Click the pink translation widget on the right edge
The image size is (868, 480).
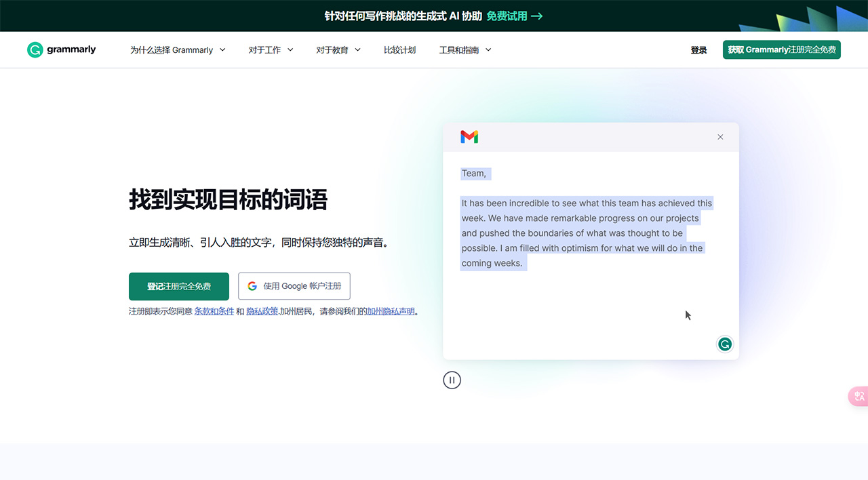point(859,396)
